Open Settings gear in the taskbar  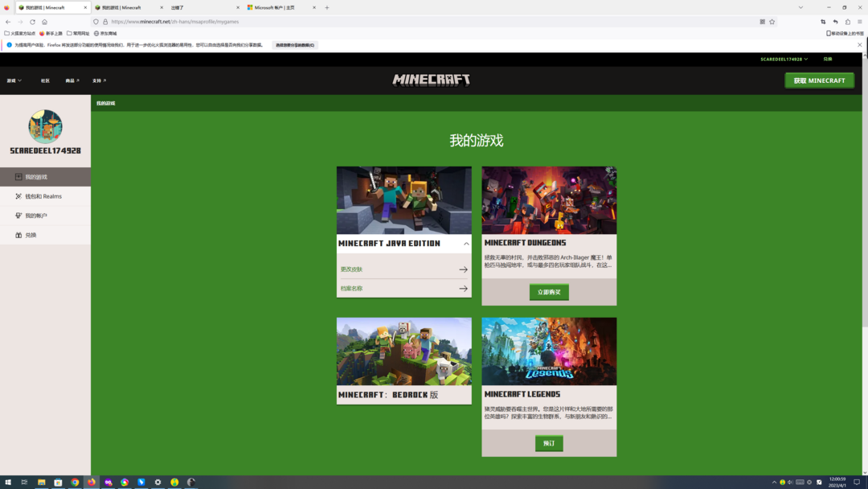point(158,482)
